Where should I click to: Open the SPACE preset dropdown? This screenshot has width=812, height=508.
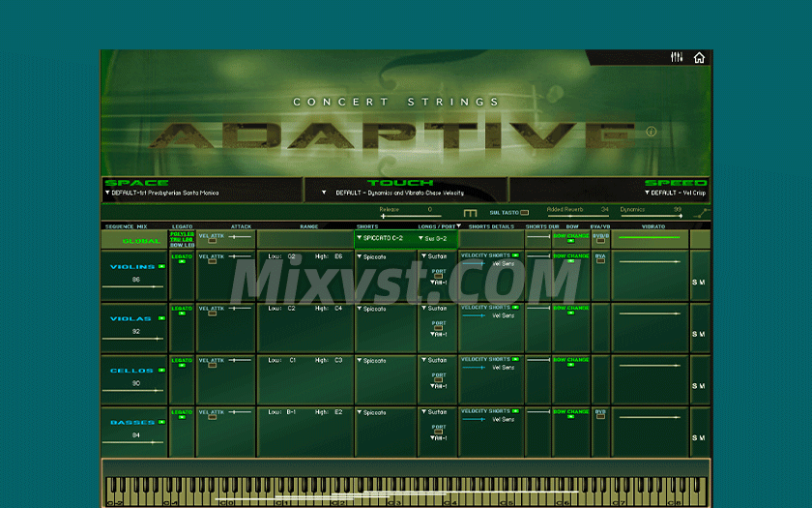point(162,193)
